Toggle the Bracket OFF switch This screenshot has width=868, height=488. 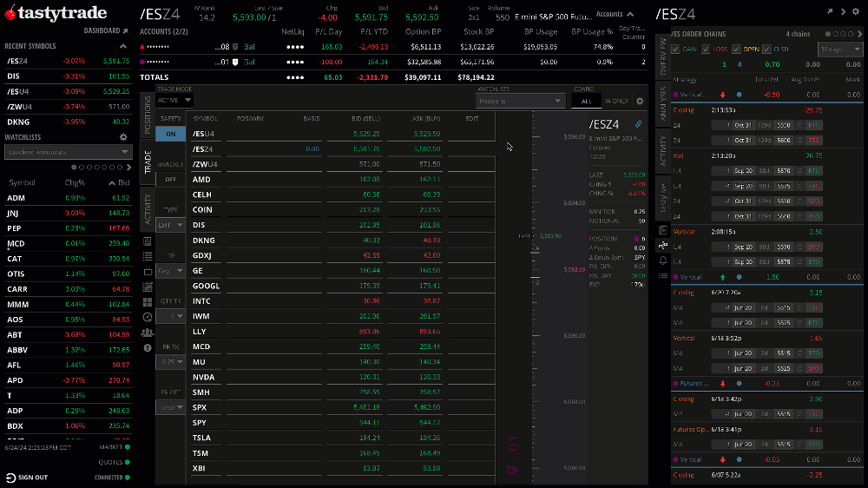pyautogui.click(x=170, y=180)
